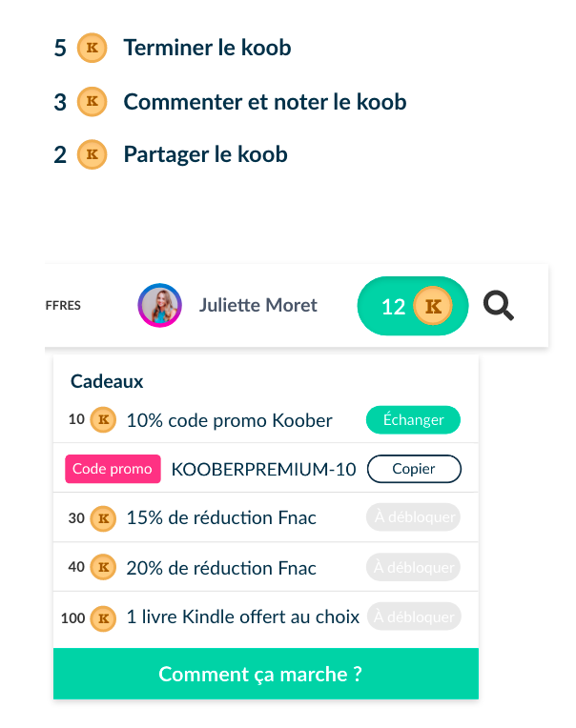Click the 30-point coin icon for Fnac reduction
576x728 pixels.
click(103, 518)
